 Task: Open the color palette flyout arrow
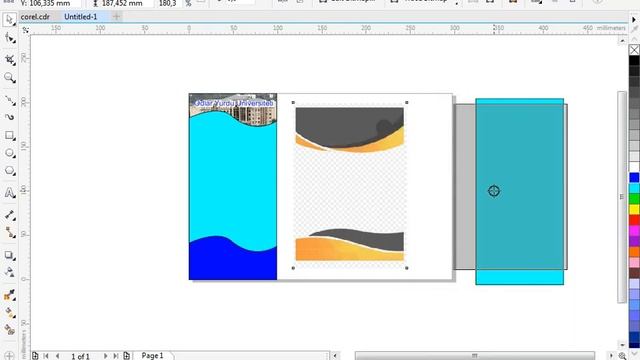pos(634,19)
